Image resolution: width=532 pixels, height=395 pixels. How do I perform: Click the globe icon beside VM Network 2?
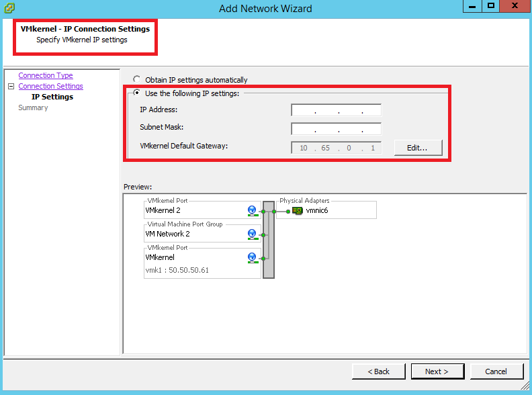(x=252, y=234)
